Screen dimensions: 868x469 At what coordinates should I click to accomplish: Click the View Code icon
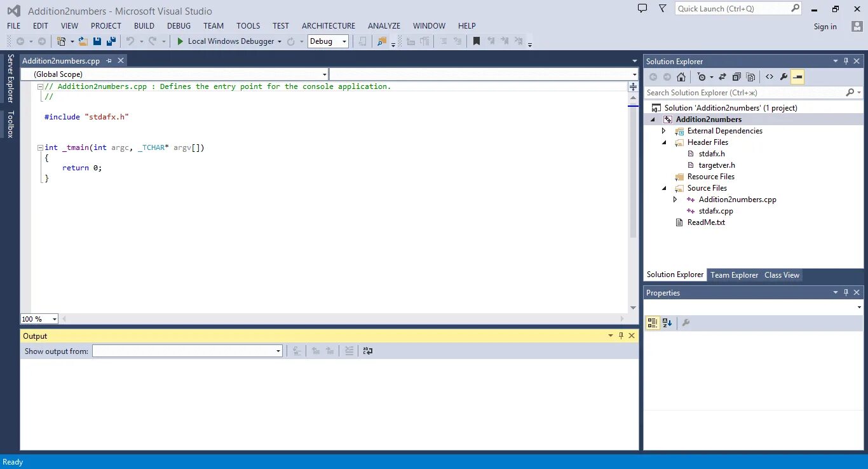coord(770,77)
